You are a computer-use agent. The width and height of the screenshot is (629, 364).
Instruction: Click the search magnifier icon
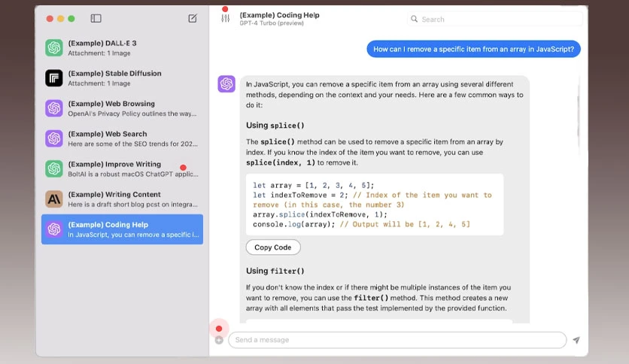(415, 19)
